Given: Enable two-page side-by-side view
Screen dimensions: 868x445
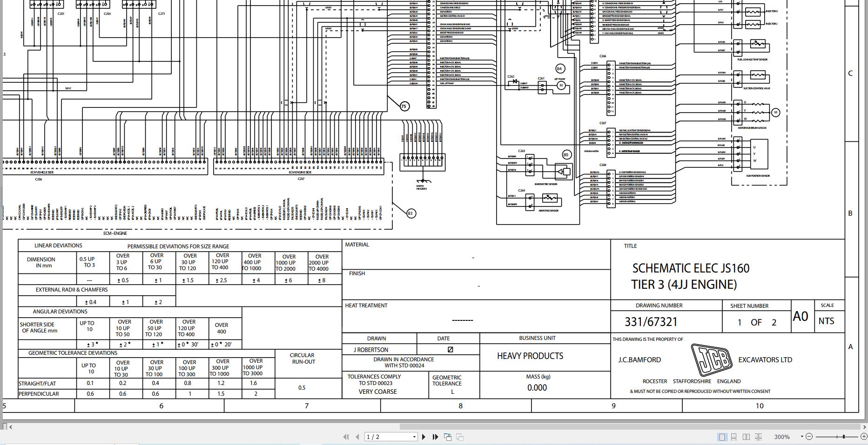Looking at the screenshot, I should point(747,437).
